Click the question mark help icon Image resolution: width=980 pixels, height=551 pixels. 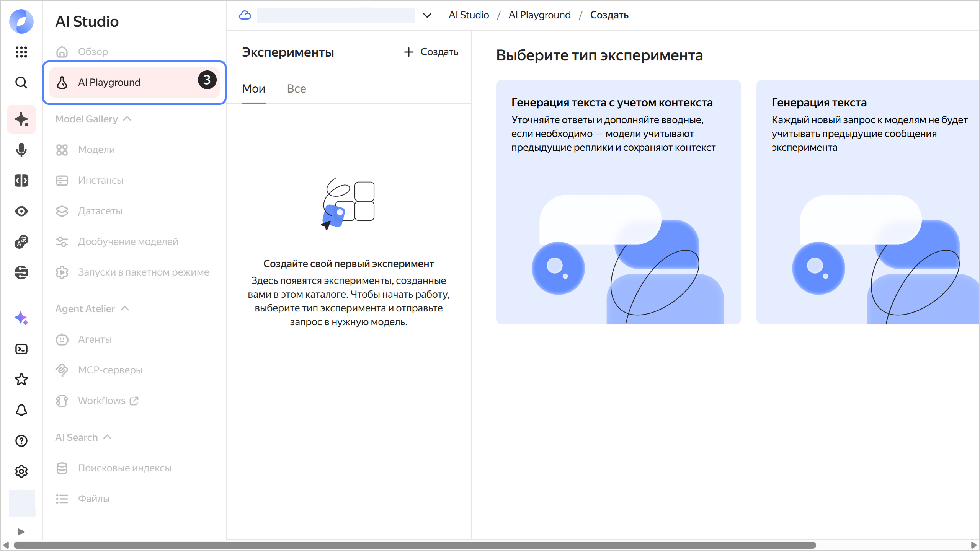(x=21, y=441)
